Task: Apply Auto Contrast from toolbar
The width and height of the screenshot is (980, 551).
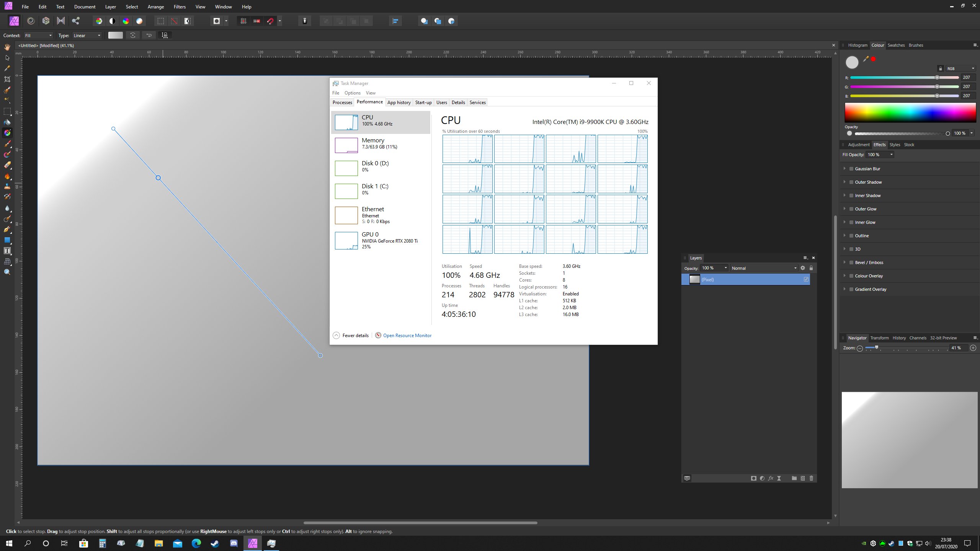Action: (113, 21)
